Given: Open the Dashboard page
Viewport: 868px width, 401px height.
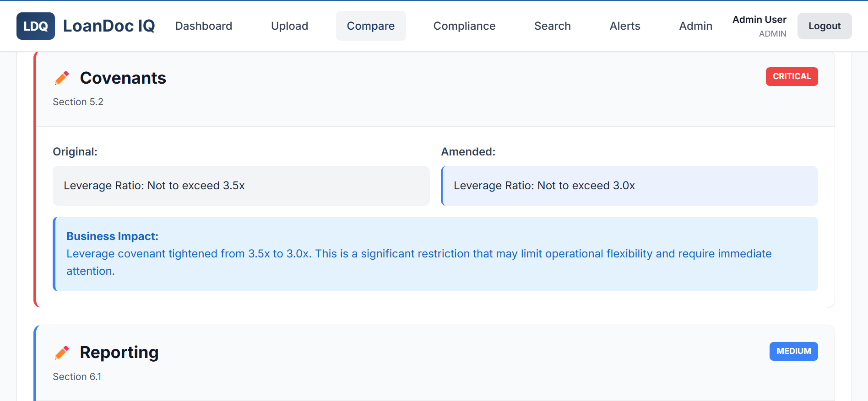Looking at the screenshot, I should pyautogui.click(x=204, y=26).
